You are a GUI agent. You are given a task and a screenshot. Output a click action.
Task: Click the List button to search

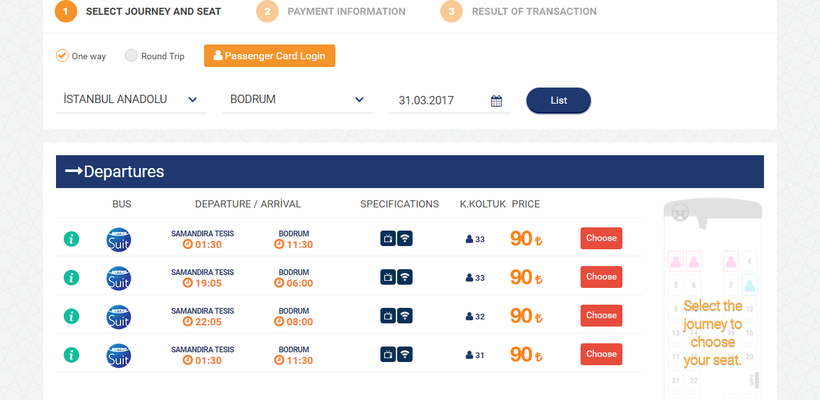click(558, 100)
